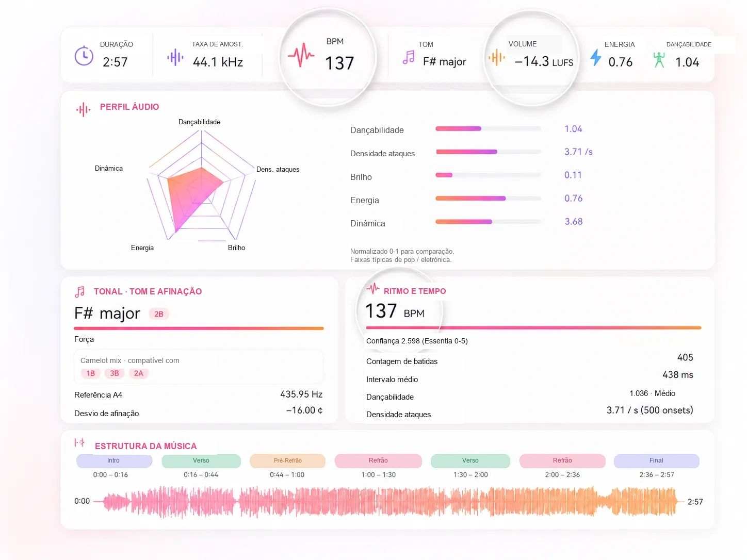The image size is (747, 560).
Task: Click the green dancer icon for Dançabilidade
Action: click(659, 60)
